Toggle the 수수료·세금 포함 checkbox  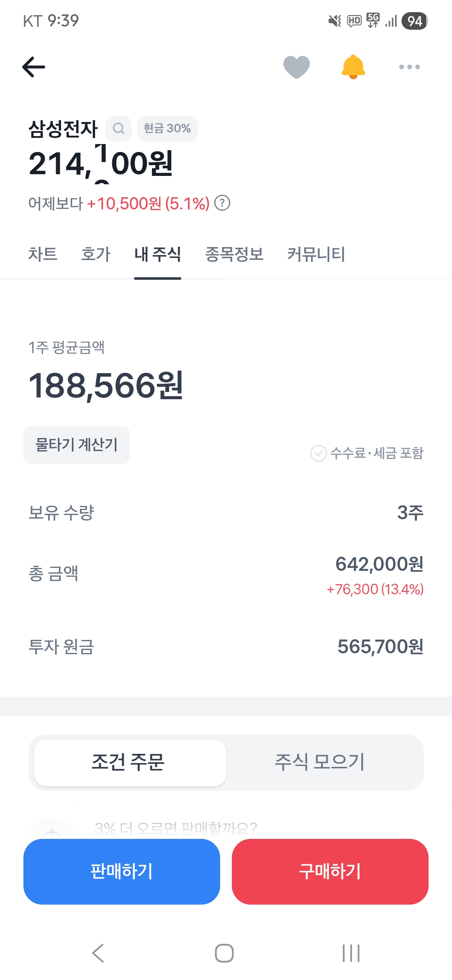[318, 453]
